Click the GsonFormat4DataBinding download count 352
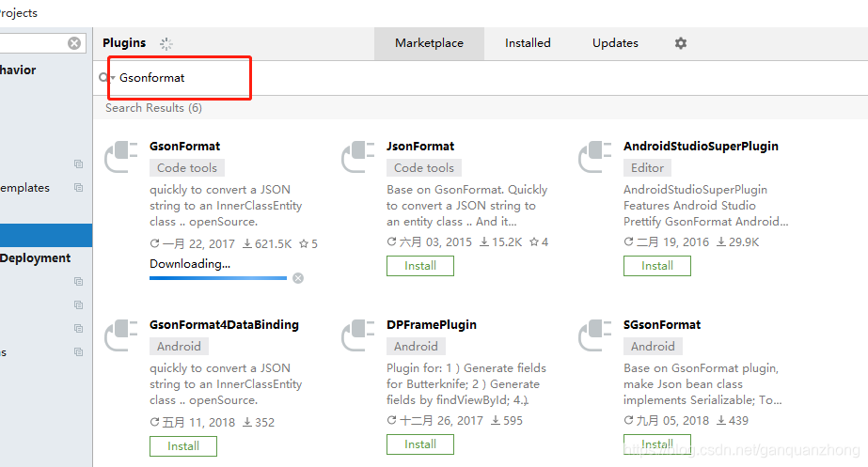This screenshot has height=467, width=868. click(x=259, y=422)
